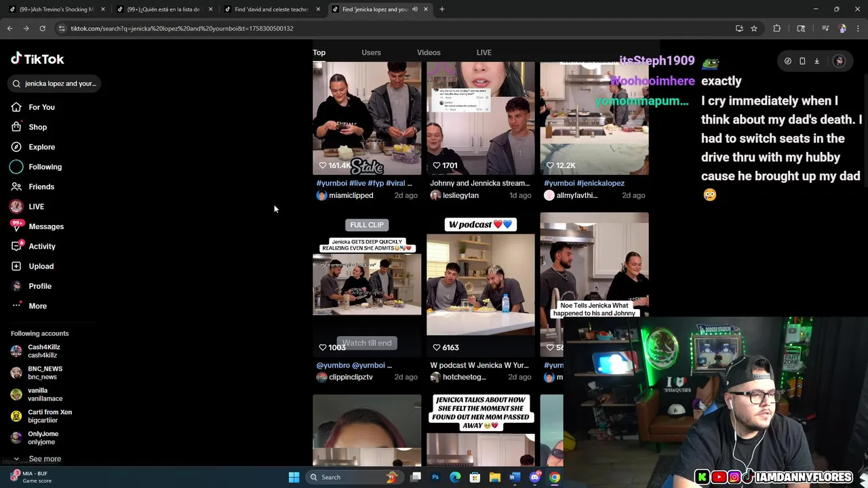This screenshot has width=868, height=488.
Task: Open clippinclipztv author profile
Action: point(344,377)
